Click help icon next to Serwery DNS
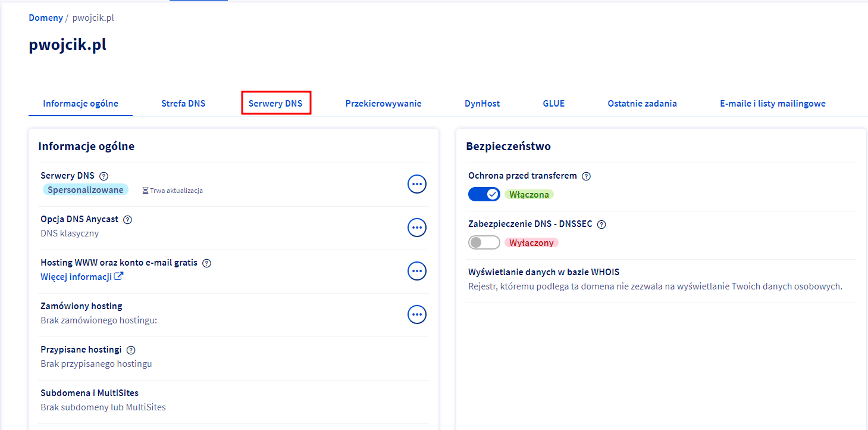868x430 pixels. (x=104, y=176)
